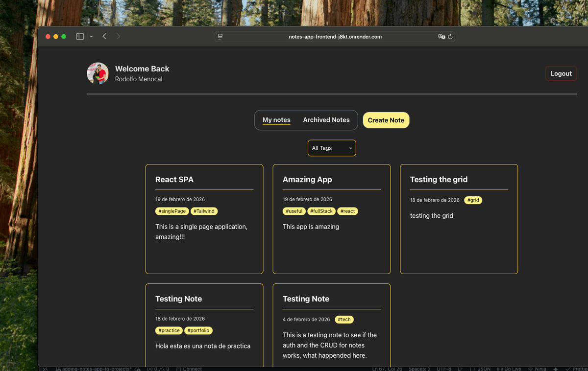This screenshot has height=371, width=588.
Task: Navigate back with the back arrow
Action: point(104,36)
